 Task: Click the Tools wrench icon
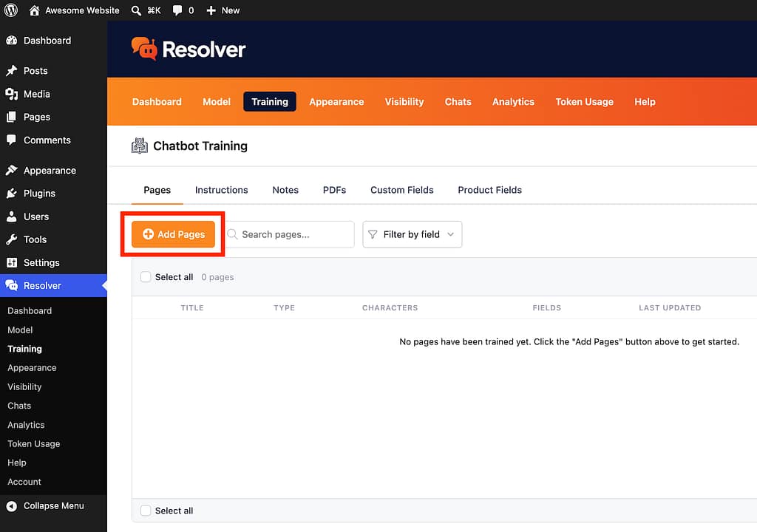(x=12, y=239)
